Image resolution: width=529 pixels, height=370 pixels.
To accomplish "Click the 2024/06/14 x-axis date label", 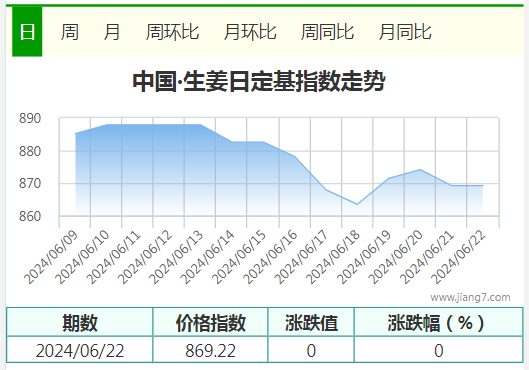I will pos(207,257).
